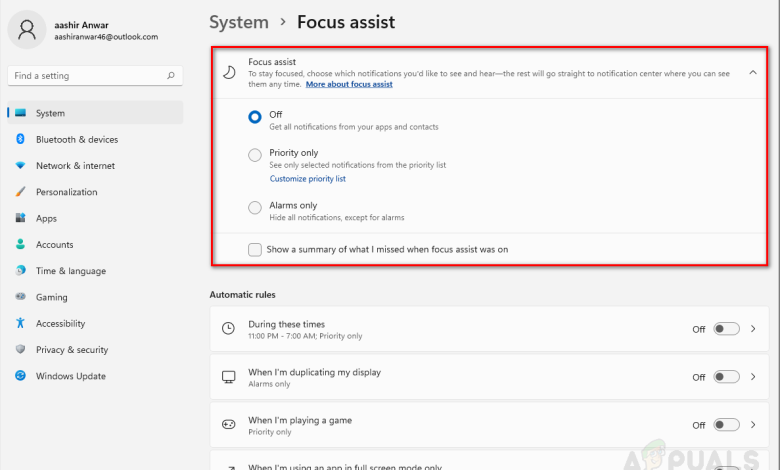Image resolution: width=780 pixels, height=470 pixels.
Task: Expand the playing a game rule chevron
Action: click(x=753, y=425)
